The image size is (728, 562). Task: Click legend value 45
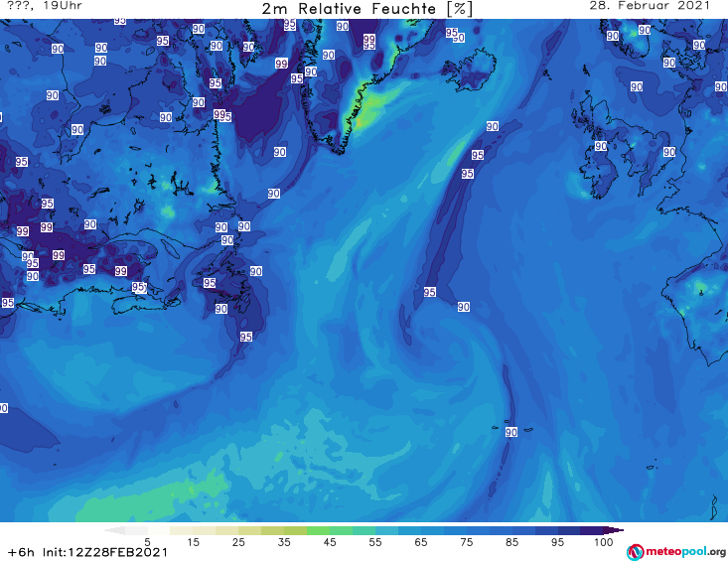[330, 542]
